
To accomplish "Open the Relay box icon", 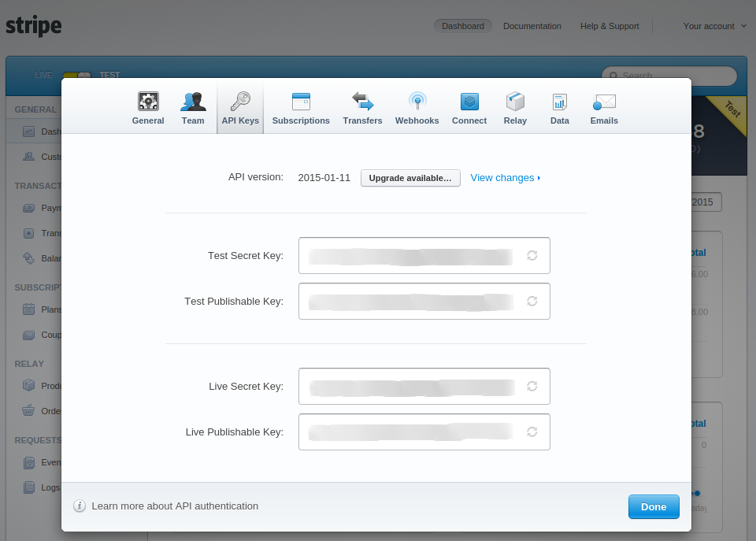I will pyautogui.click(x=515, y=102).
